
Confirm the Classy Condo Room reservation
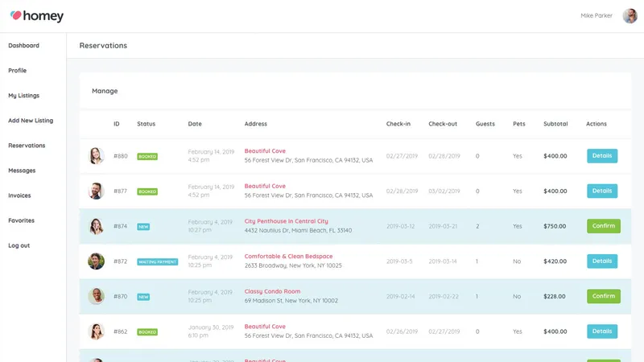point(603,296)
